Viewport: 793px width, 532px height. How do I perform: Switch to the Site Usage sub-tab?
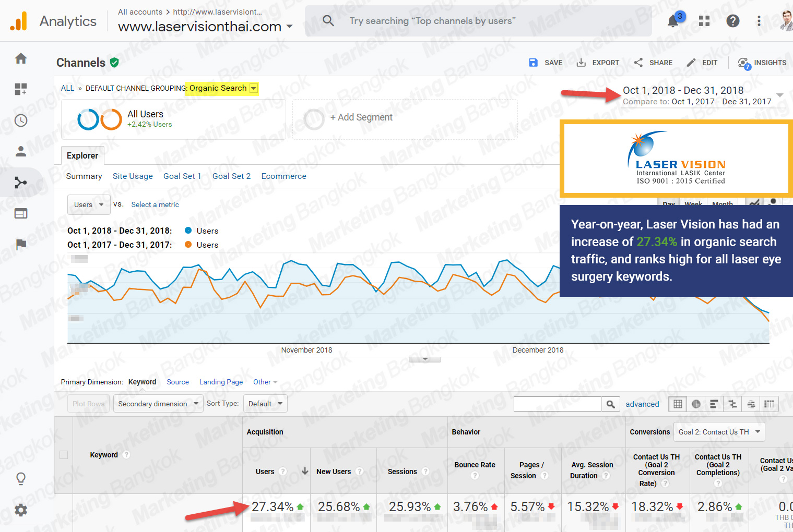(133, 176)
